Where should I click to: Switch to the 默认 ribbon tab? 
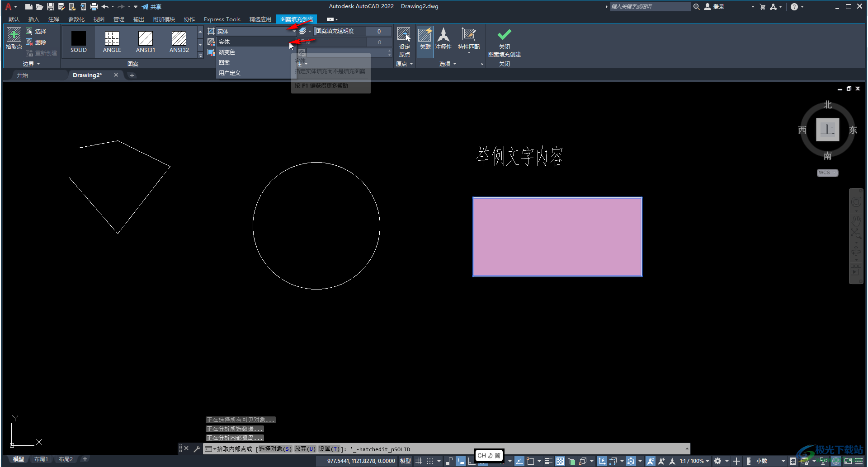14,19
